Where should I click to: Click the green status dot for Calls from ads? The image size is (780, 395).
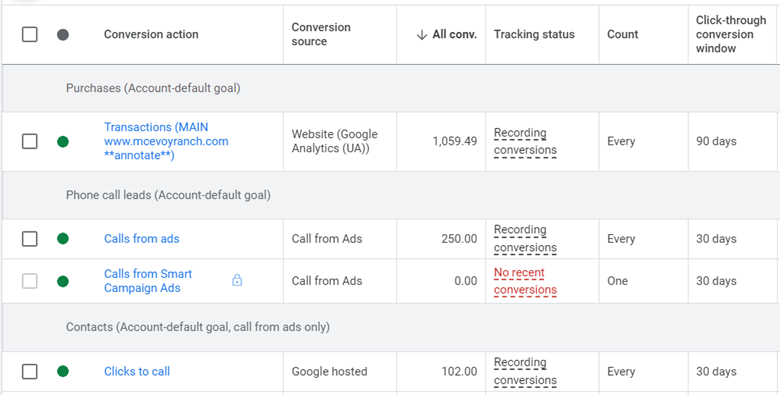[x=63, y=239]
